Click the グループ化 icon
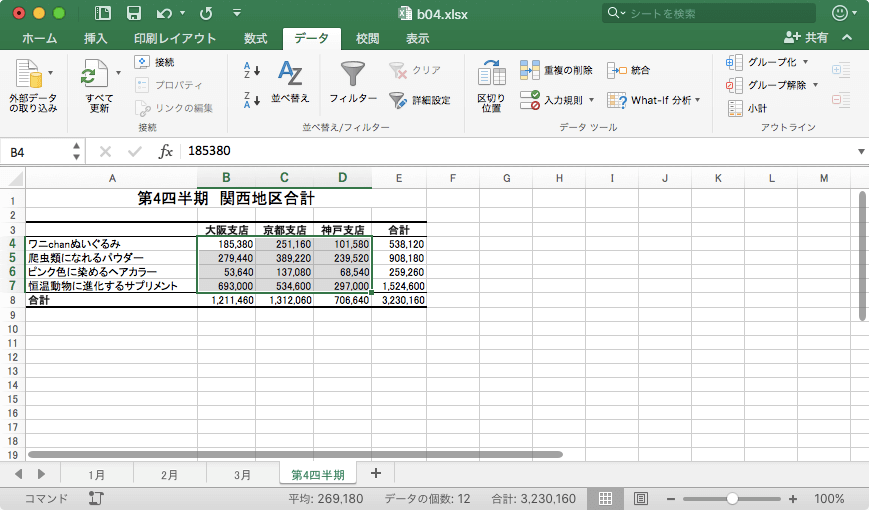 734,62
